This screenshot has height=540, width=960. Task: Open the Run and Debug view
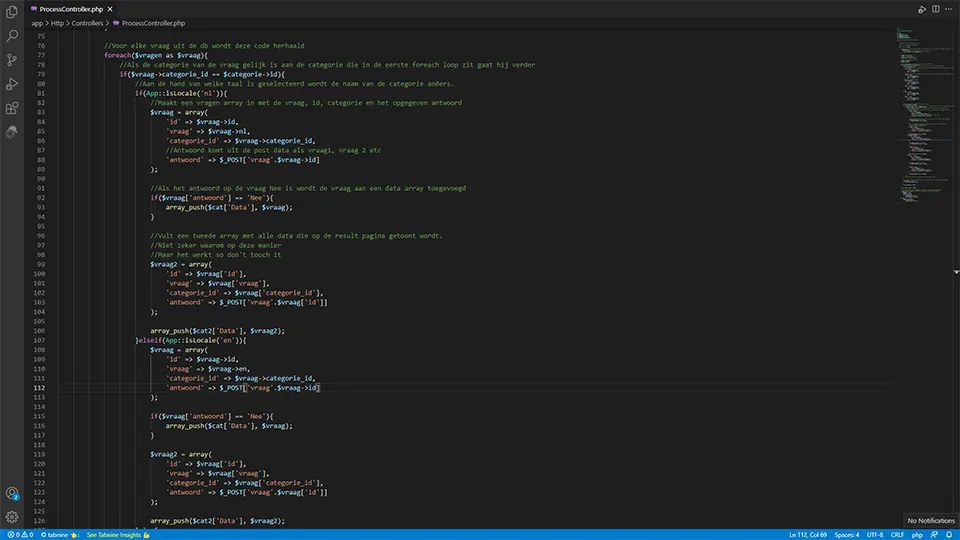[12, 84]
